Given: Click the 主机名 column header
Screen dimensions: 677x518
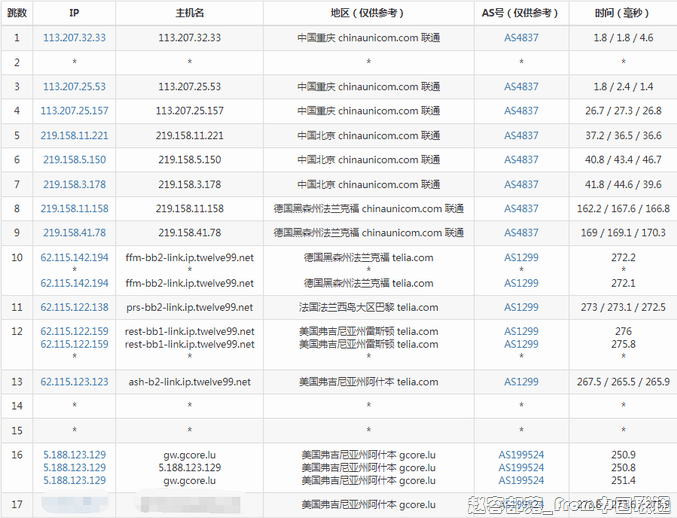Looking at the screenshot, I should [190, 13].
